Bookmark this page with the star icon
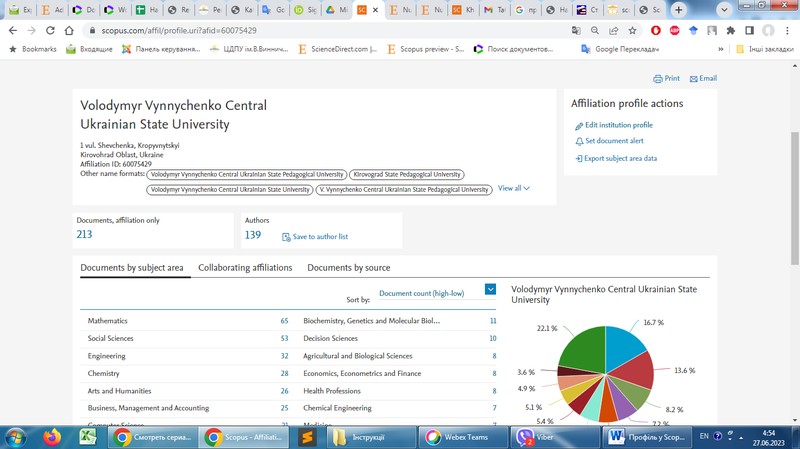Screen dimensions: 800x449 (632, 31)
